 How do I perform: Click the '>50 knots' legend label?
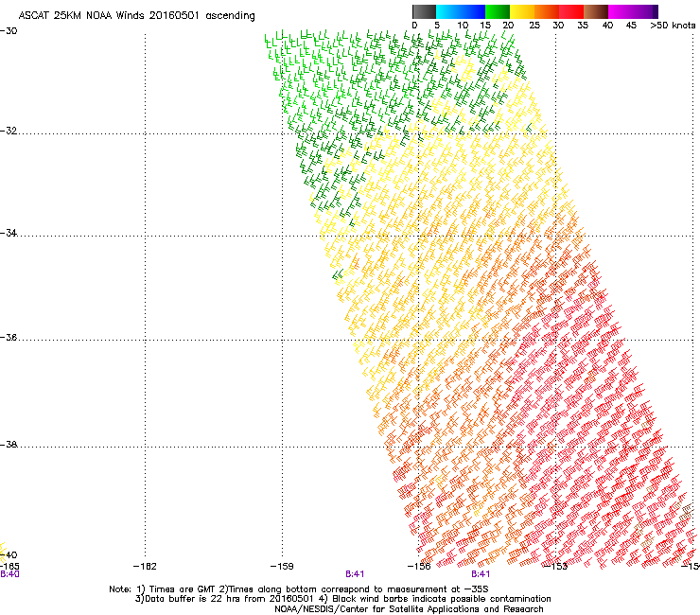pyautogui.click(x=673, y=26)
